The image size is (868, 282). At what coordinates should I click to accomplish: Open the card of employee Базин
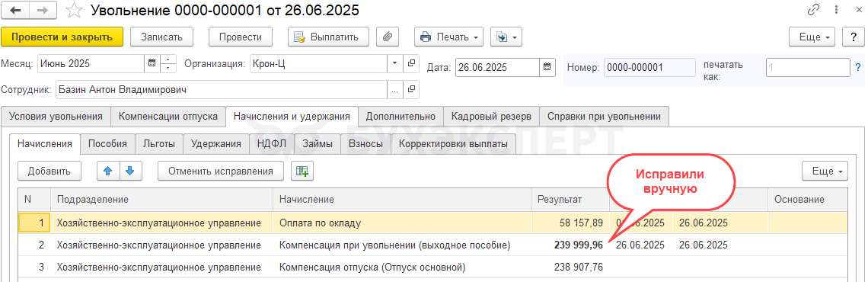(x=411, y=89)
